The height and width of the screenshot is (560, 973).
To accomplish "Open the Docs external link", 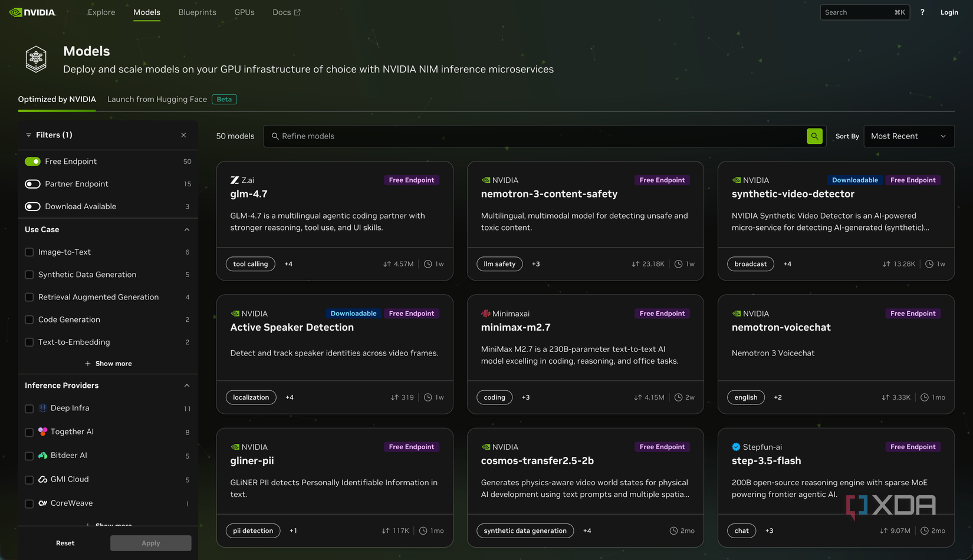I will pyautogui.click(x=287, y=12).
